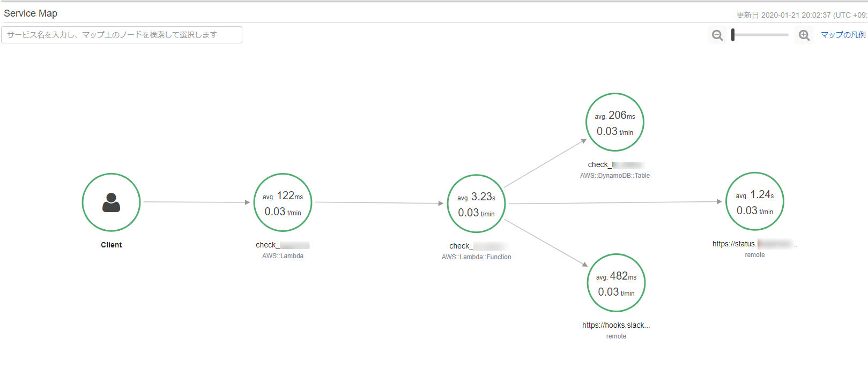Click the AWS::Lambda::Function type label
This screenshot has width=868, height=384.
point(476,257)
